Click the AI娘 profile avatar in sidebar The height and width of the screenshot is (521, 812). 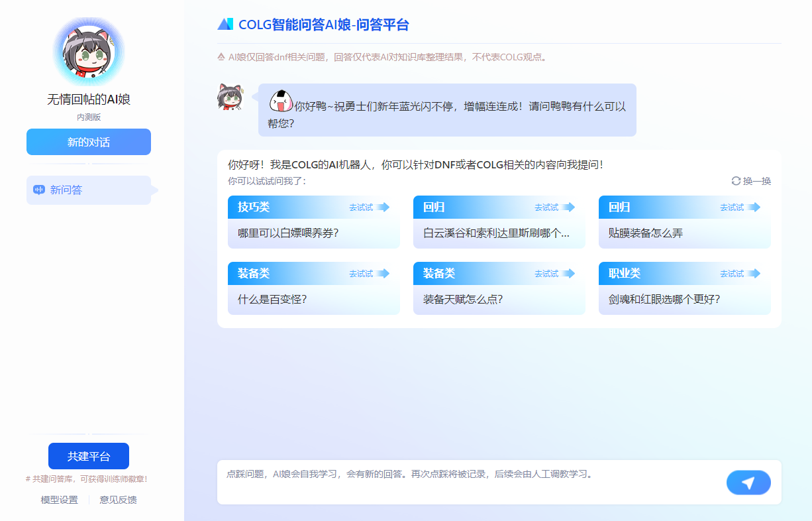tap(89, 52)
